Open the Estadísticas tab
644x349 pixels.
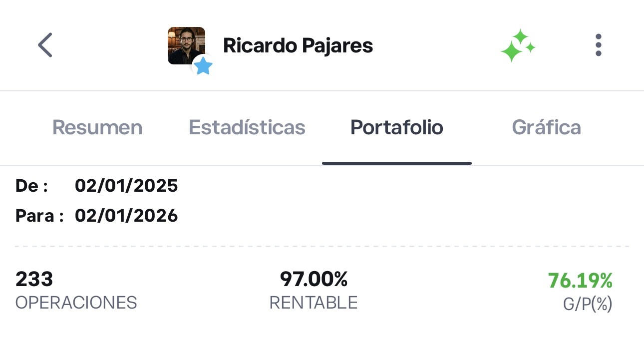point(247,128)
